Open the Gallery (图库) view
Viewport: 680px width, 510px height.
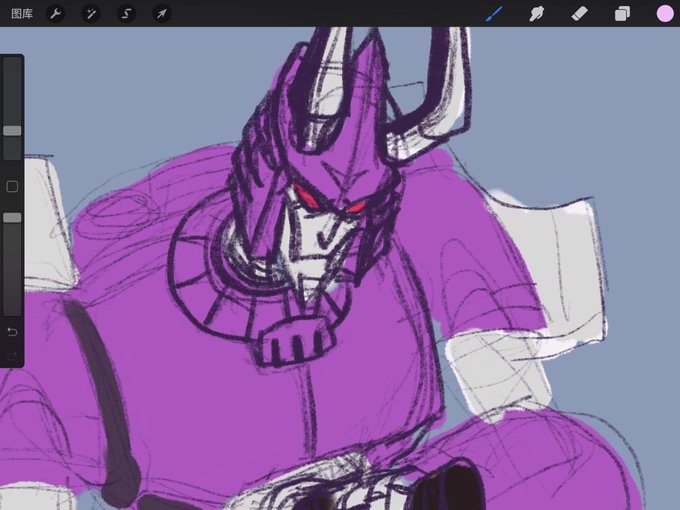click(22, 14)
